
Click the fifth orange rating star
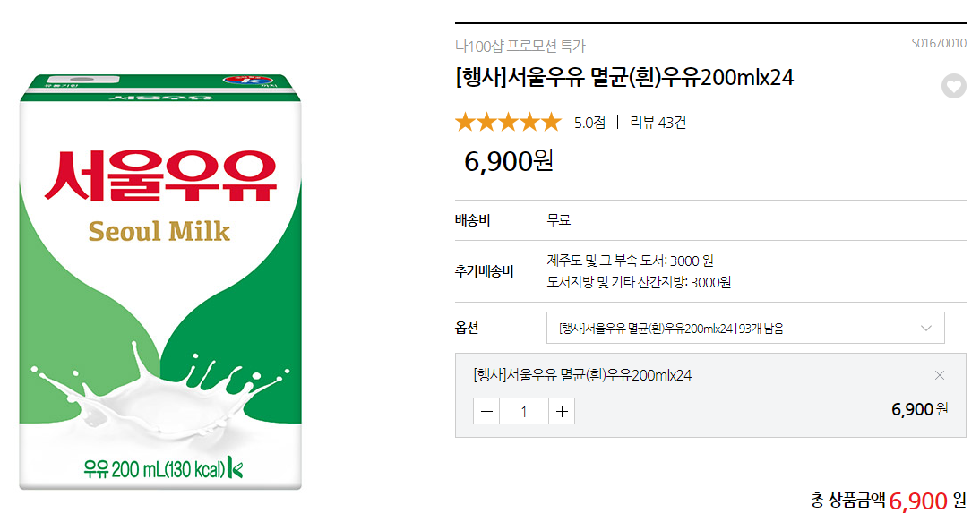point(550,122)
